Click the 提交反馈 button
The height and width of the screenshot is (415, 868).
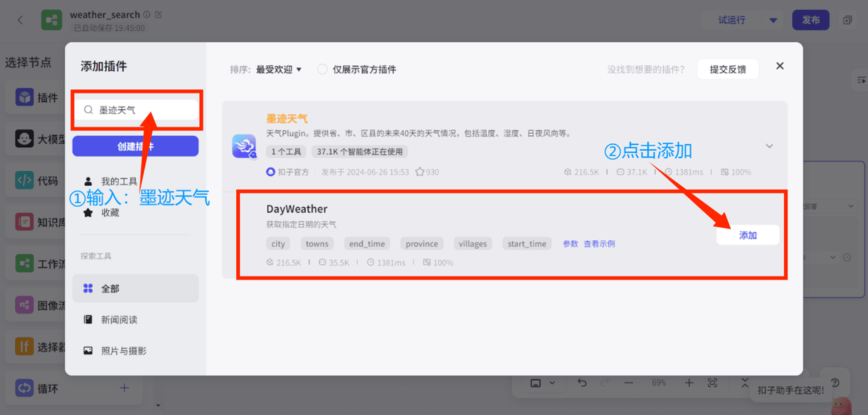pos(728,70)
